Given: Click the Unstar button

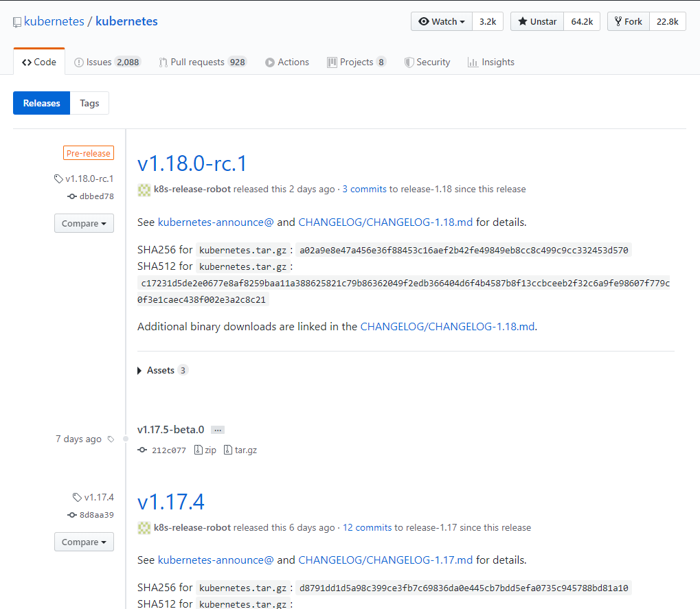Looking at the screenshot, I should coord(537,21).
